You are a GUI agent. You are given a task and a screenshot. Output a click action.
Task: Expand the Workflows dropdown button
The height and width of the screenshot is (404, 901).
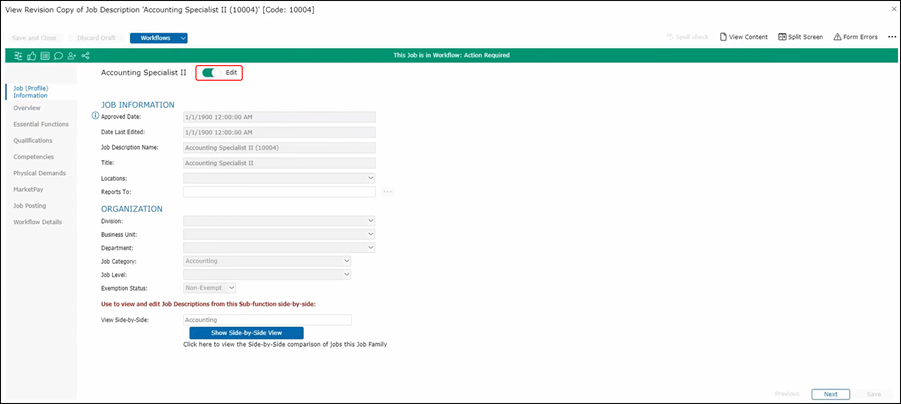pos(160,38)
